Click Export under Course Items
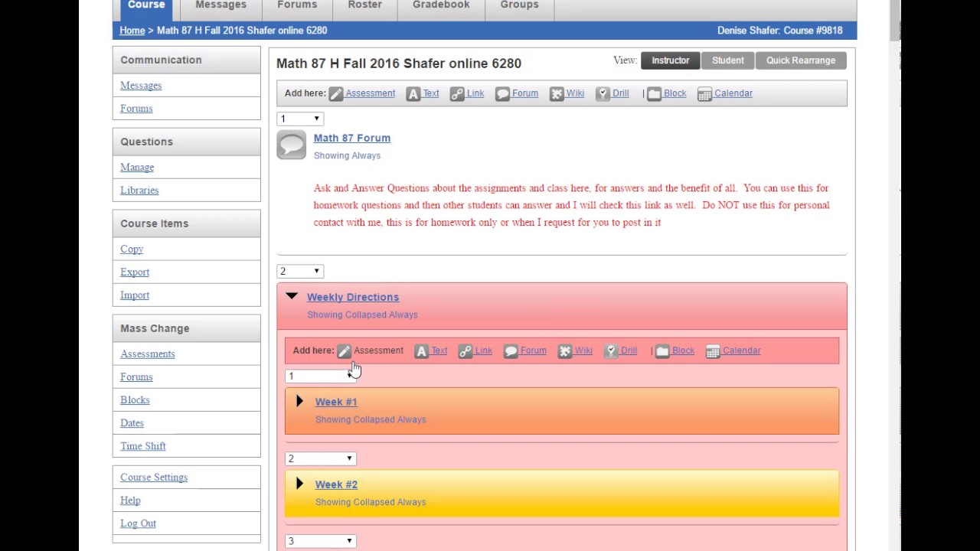 click(135, 272)
